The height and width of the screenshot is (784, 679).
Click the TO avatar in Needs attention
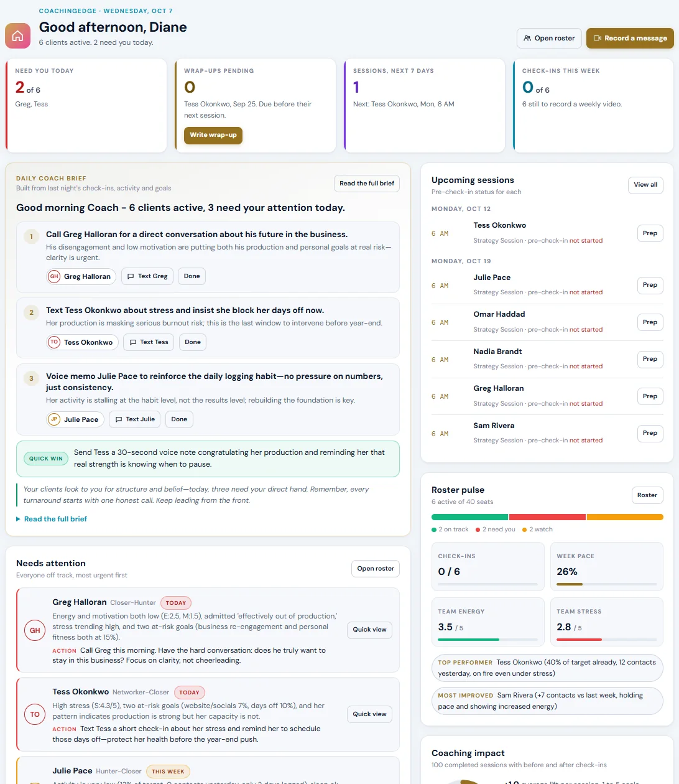point(35,714)
